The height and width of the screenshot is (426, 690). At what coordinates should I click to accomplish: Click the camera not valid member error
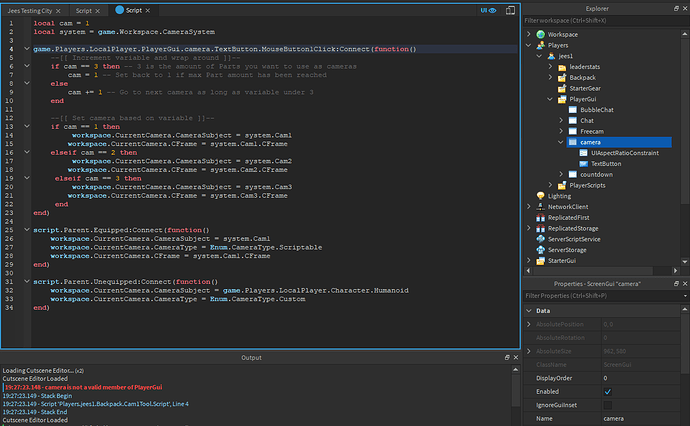point(84,387)
